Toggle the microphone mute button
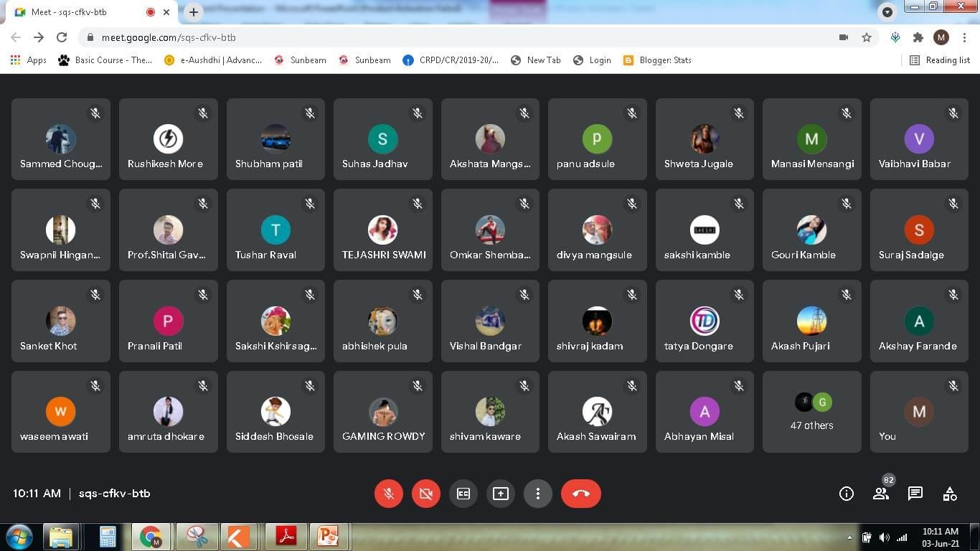 point(389,494)
